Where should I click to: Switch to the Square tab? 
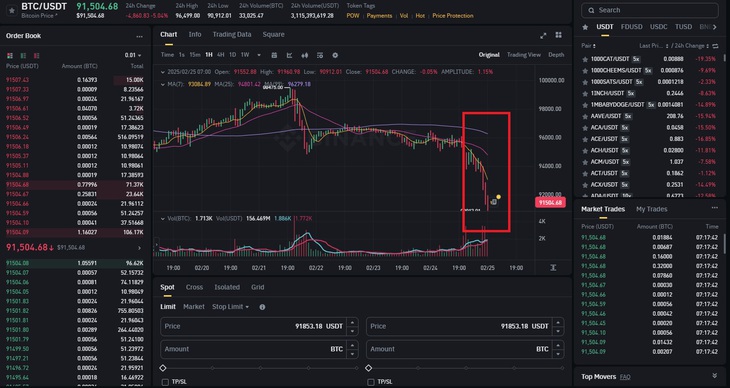click(273, 34)
